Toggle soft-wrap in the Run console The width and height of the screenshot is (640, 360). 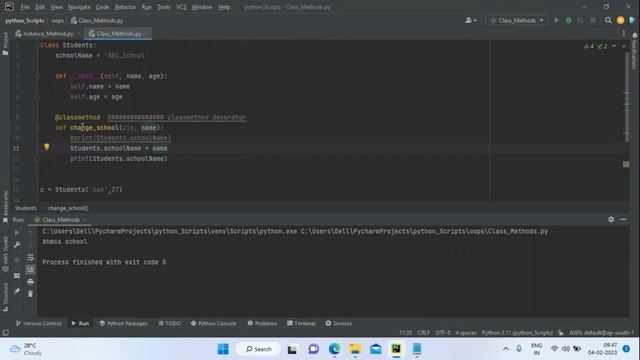click(x=30, y=257)
